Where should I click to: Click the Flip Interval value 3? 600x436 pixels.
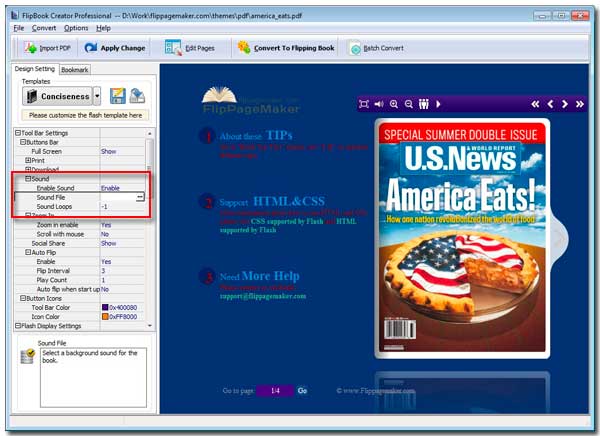(x=103, y=271)
